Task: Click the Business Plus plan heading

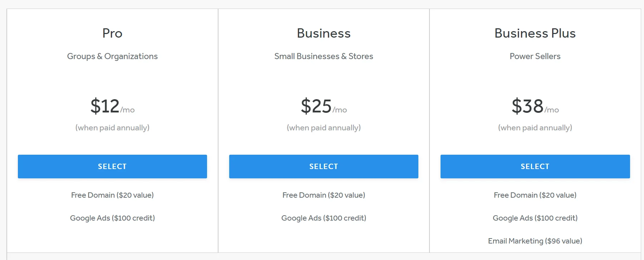Action: point(535,33)
